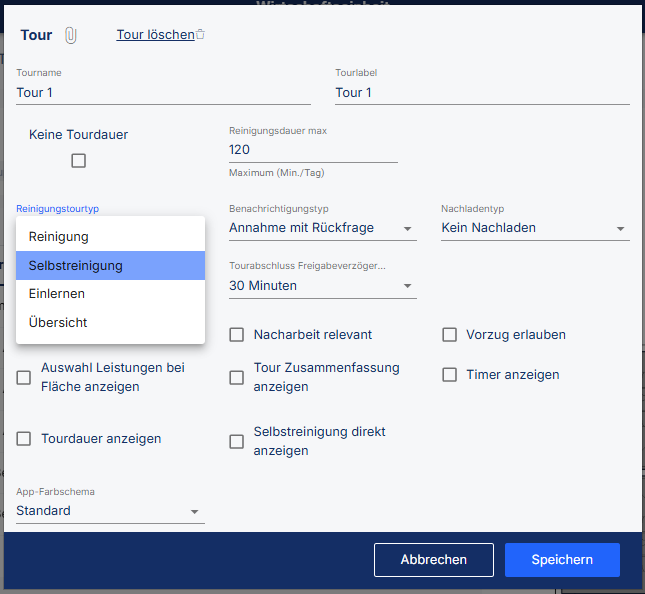Viewport: 645px width, 594px height.
Task: Toggle Tour Zusammenfassung anzeigen checkbox
Action: [x=237, y=377]
